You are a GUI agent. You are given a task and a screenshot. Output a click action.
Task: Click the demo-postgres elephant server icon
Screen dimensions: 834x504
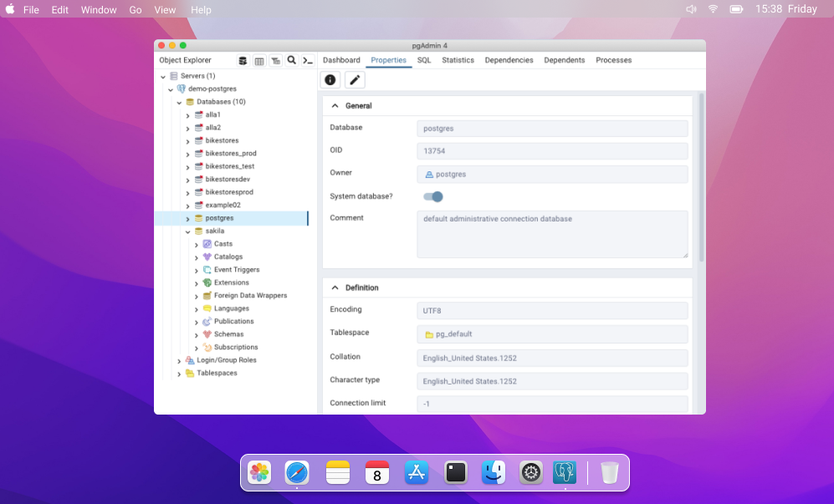coord(182,89)
